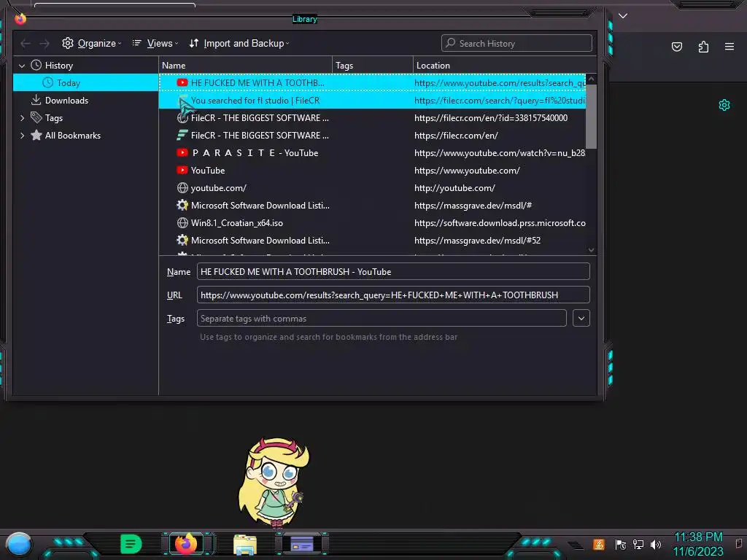Open the Views menu

[155, 43]
